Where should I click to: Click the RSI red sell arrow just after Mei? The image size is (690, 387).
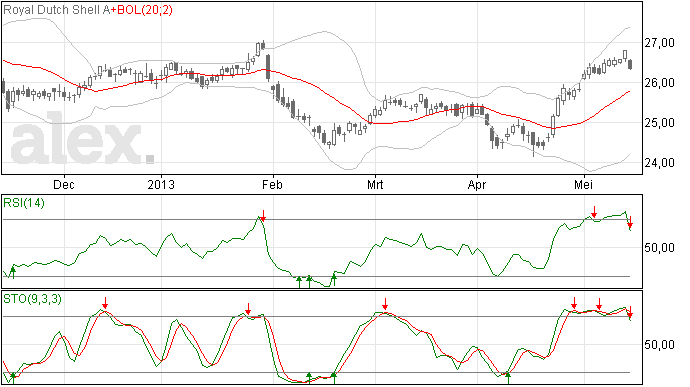pyautogui.click(x=594, y=212)
